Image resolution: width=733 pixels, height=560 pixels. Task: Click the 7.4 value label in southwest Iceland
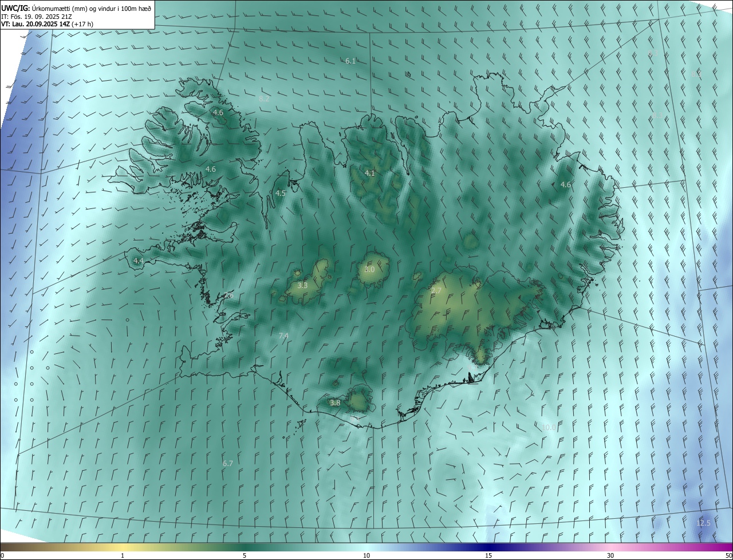click(x=283, y=336)
